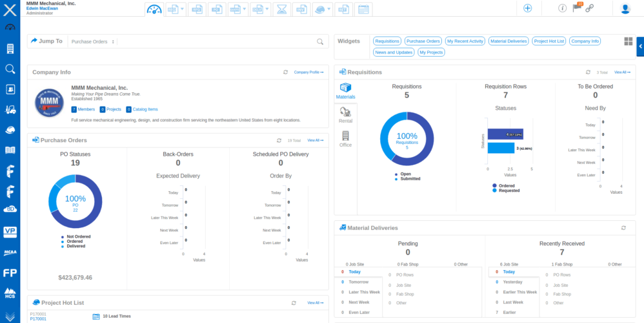Open the forklift icon in left sidebar

[10, 109]
